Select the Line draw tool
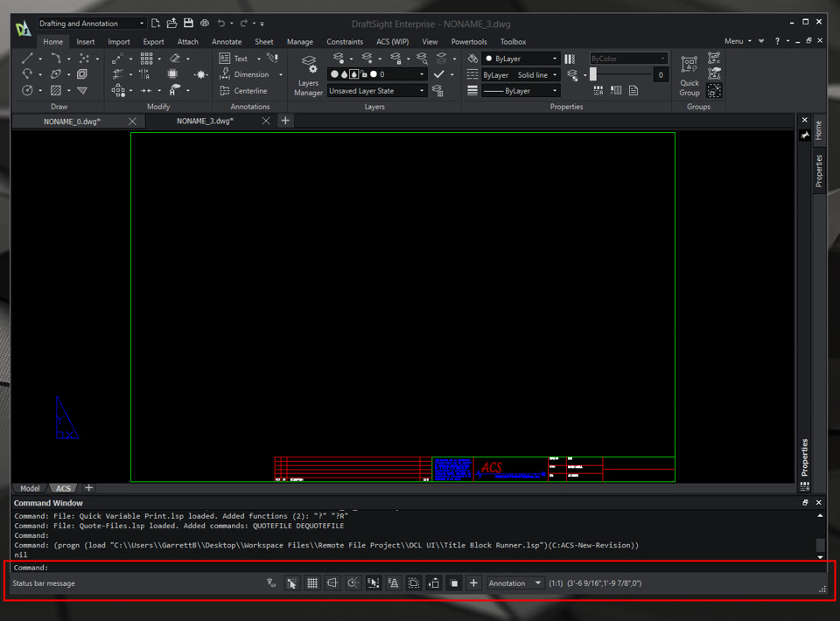This screenshot has width=840, height=621. (27, 59)
